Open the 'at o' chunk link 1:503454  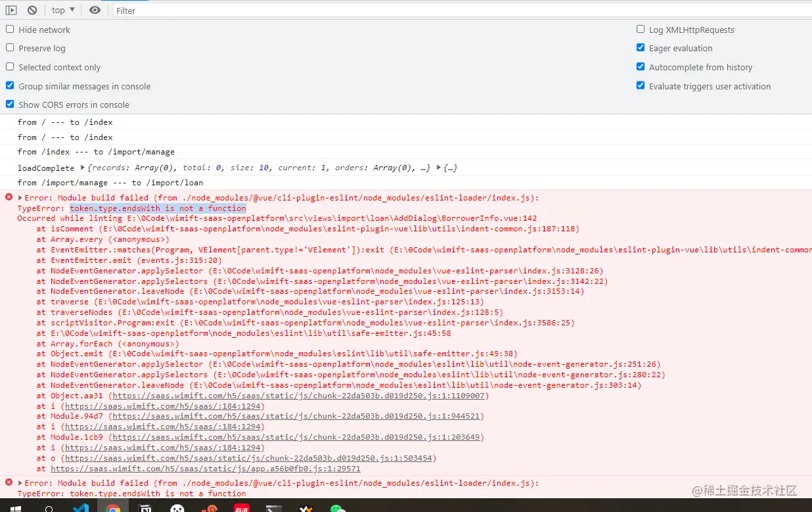point(248,458)
